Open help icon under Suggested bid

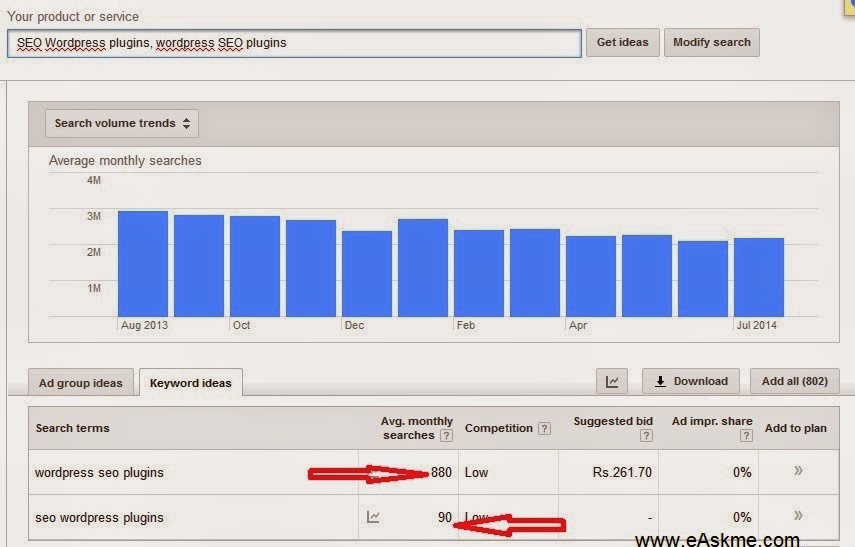(646, 435)
